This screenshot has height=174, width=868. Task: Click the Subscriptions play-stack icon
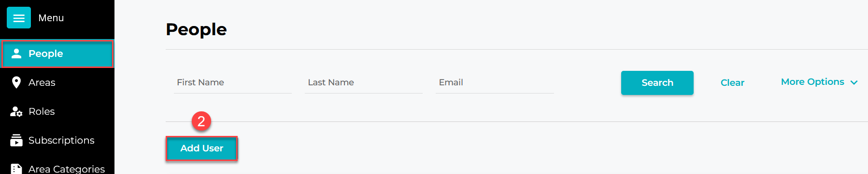[x=16, y=140]
